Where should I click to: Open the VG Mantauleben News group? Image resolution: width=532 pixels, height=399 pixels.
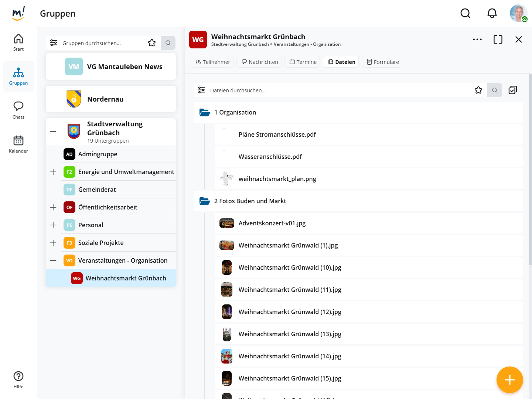(111, 67)
